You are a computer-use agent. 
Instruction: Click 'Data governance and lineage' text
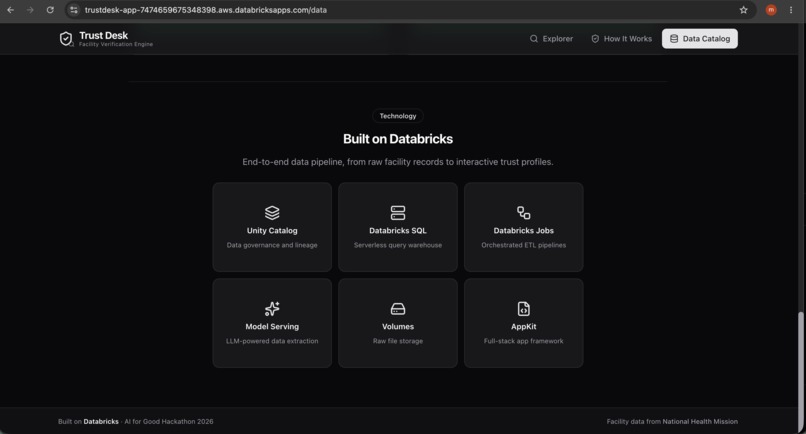point(272,245)
